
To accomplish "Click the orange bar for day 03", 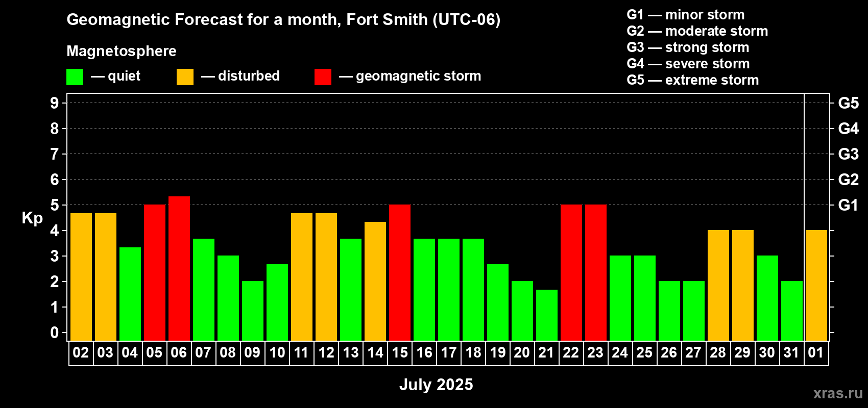I will coord(106,277).
